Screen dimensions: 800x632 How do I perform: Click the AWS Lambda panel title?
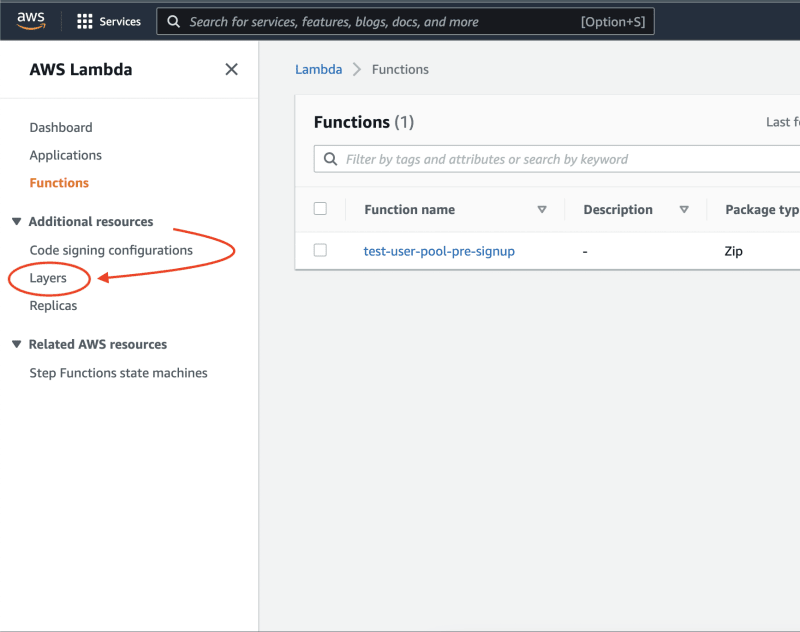pyautogui.click(x=81, y=69)
